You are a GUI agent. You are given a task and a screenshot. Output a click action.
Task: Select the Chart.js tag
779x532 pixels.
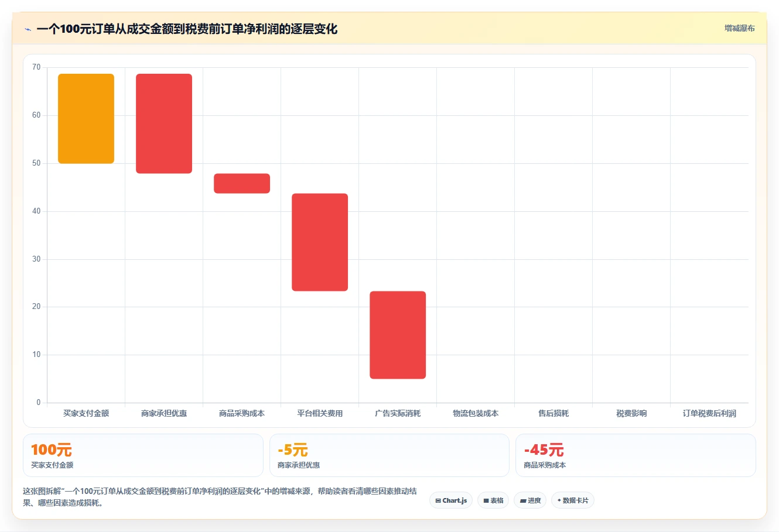pos(451,500)
